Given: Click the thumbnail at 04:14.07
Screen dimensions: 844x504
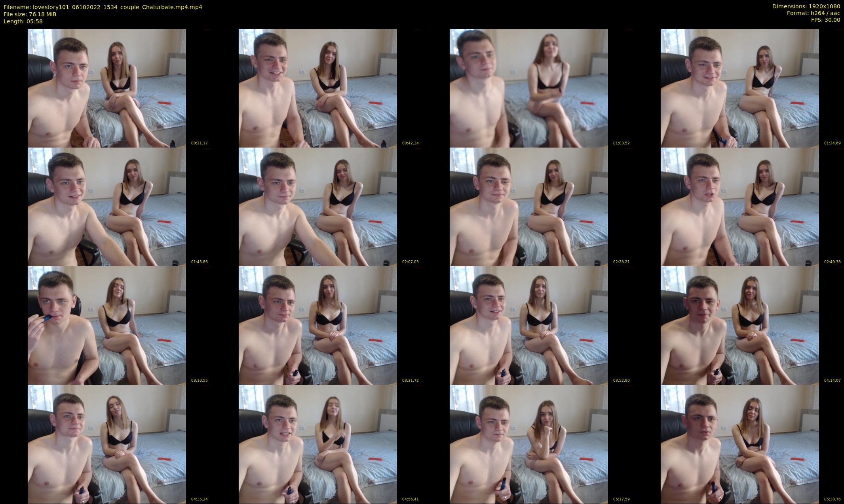Looking at the screenshot, I should click(739, 325).
